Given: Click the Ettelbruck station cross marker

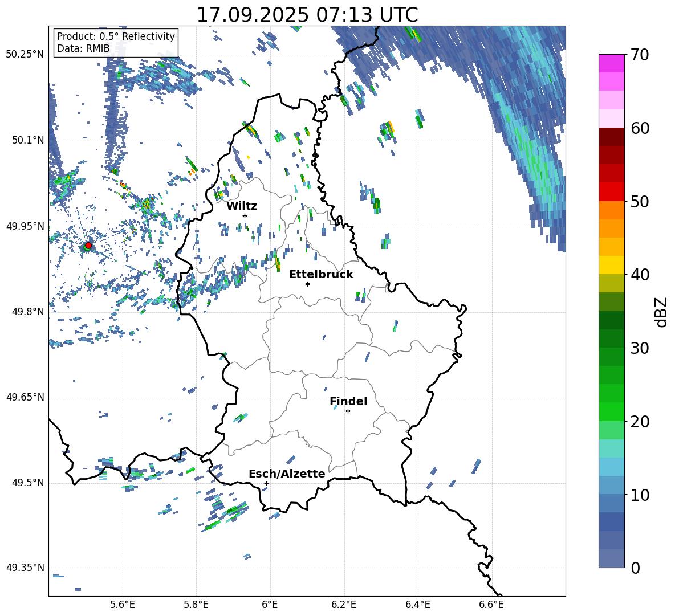Looking at the screenshot, I should point(307,284).
